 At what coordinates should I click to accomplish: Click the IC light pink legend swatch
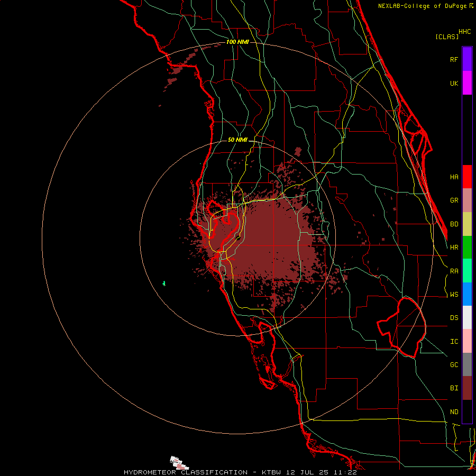click(x=467, y=341)
